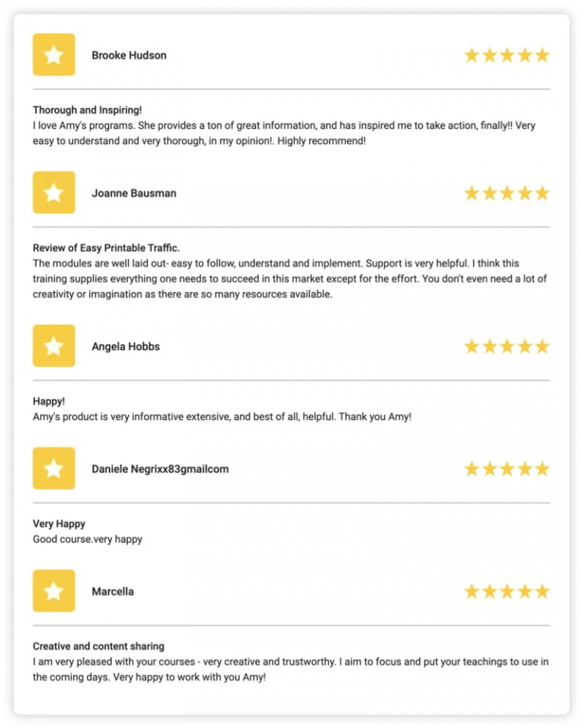Select the reviewer name Brooke Hudson
This screenshot has width=585, height=728.
129,55
